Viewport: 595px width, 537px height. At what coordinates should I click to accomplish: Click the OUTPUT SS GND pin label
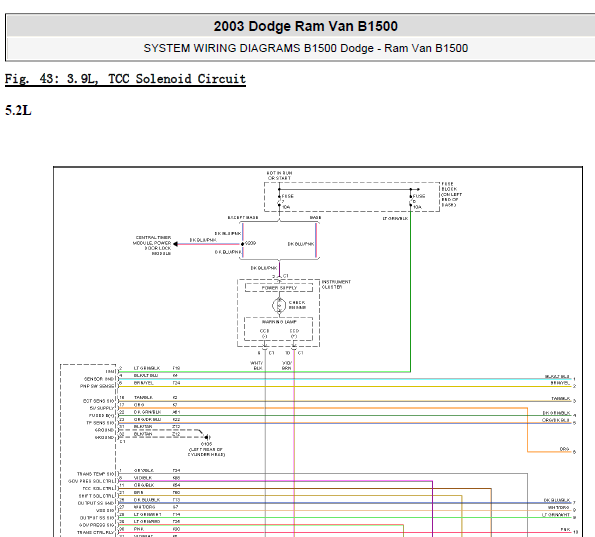click(96, 503)
